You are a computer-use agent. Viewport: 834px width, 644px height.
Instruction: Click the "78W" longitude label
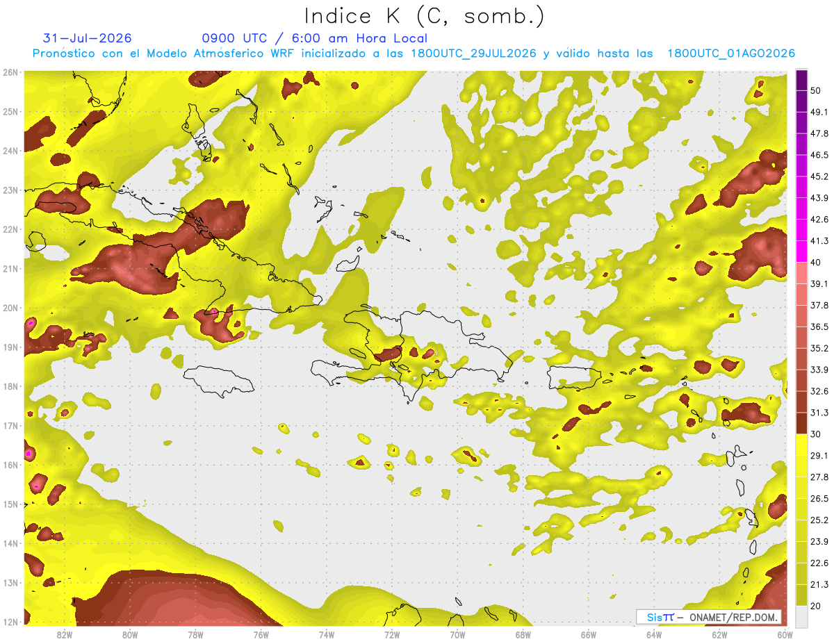click(x=195, y=634)
